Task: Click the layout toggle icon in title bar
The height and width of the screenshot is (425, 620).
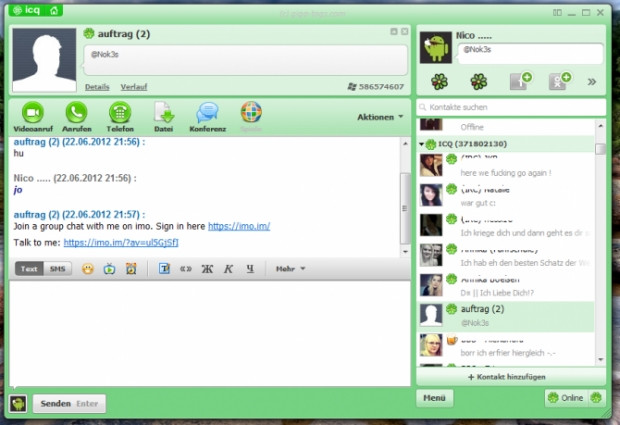Action: click(557, 13)
